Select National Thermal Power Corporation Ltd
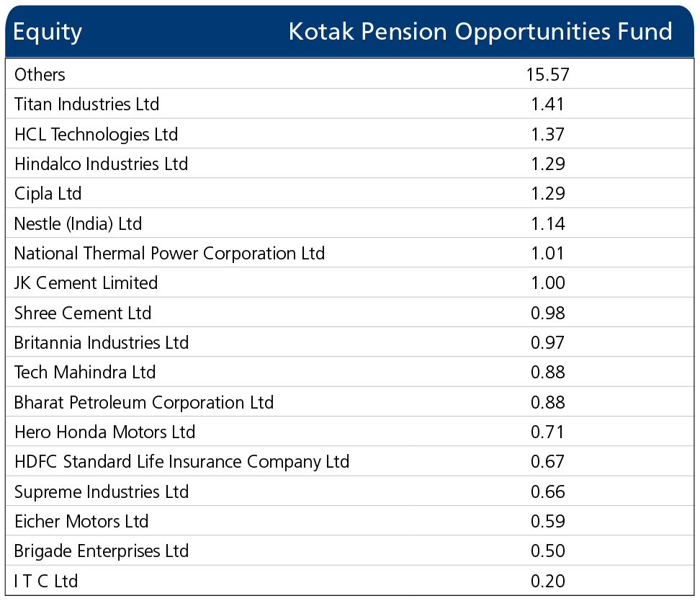This screenshot has height=601, width=700. coord(169,254)
